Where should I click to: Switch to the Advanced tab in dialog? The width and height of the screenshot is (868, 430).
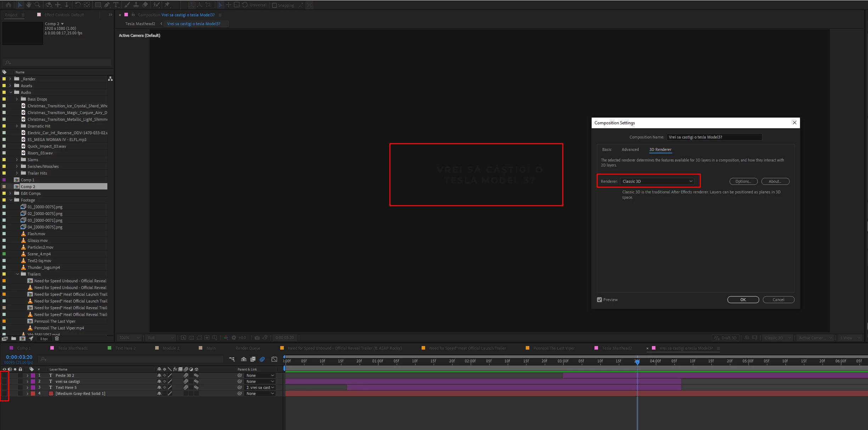click(x=630, y=149)
